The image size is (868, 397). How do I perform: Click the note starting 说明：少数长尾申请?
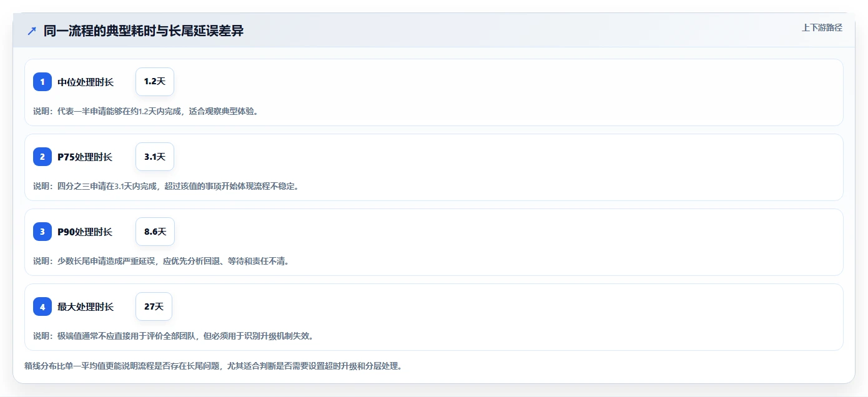click(x=161, y=261)
